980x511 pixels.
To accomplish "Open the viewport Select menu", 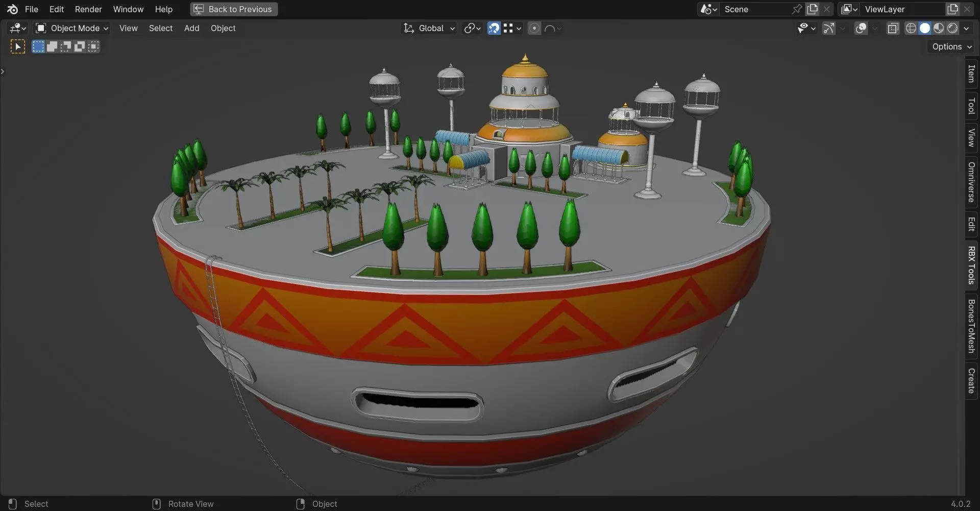I will [161, 28].
